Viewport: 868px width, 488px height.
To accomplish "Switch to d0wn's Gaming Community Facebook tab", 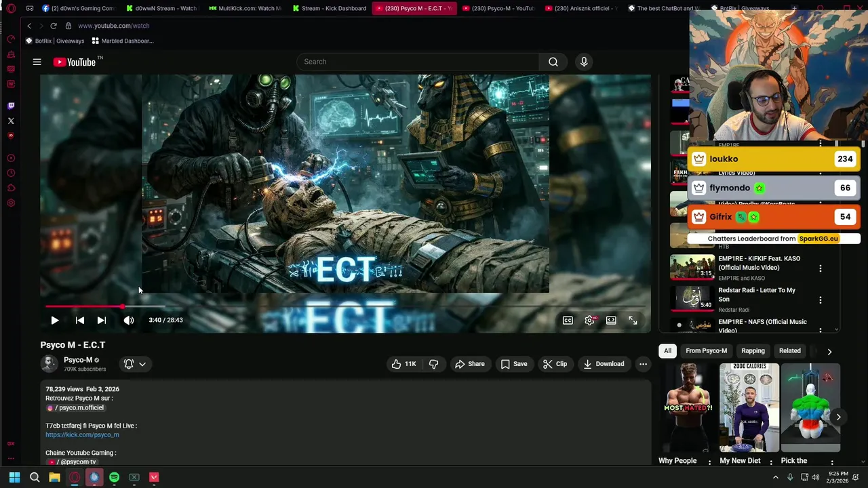I will [x=79, y=8].
